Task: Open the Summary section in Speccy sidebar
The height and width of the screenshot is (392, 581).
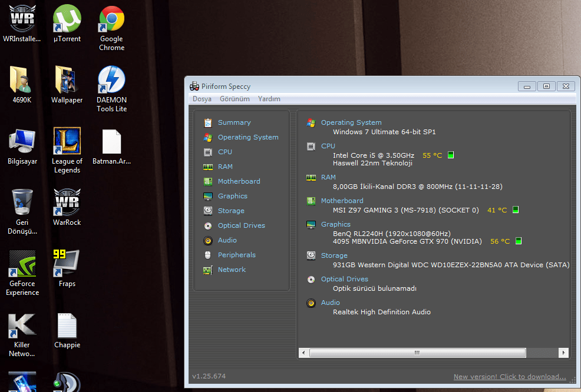Action: [234, 122]
